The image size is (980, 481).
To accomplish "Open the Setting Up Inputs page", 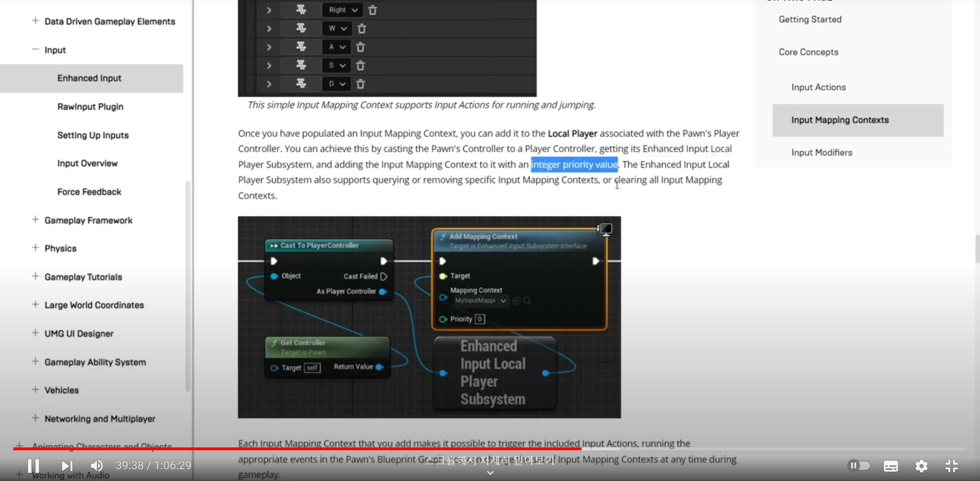I will tap(93, 135).
